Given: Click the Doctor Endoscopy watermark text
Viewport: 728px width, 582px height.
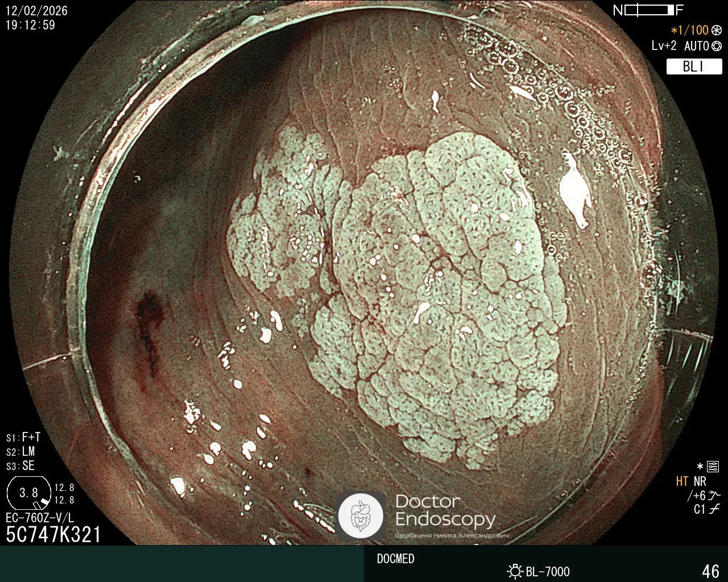Looking at the screenshot, I should pyautogui.click(x=445, y=510).
